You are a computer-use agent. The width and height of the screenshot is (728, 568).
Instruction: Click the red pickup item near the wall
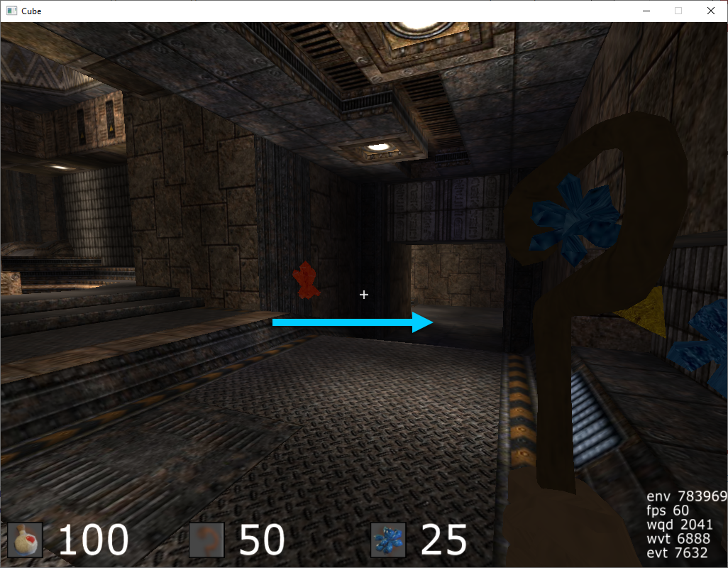pos(306,280)
